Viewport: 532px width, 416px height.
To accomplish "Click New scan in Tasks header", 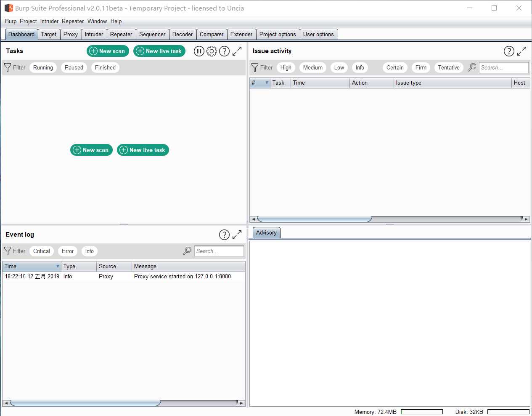I will click(108, 51).
